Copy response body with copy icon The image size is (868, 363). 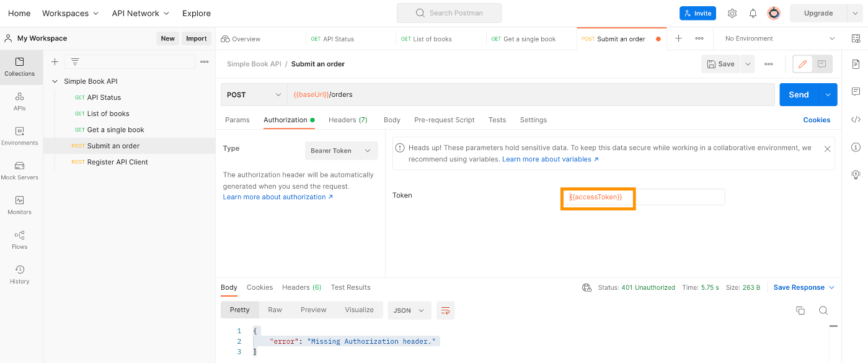[800, 310]
